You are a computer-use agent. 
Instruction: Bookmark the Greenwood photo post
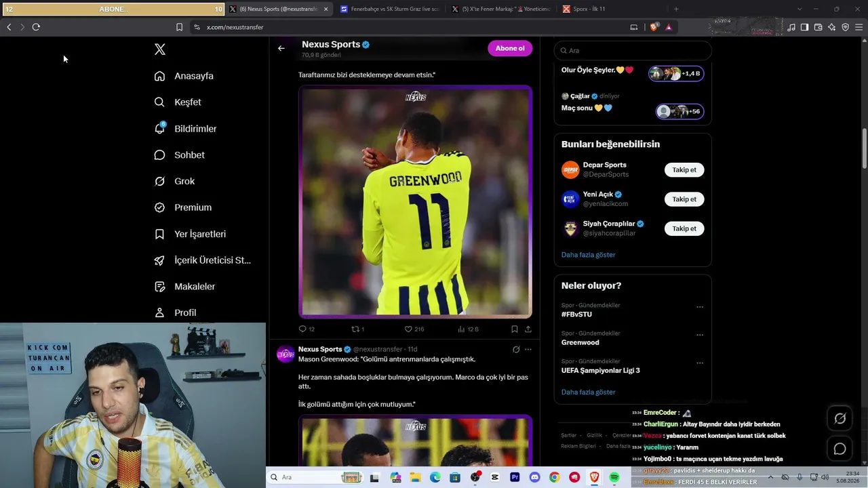515,329
